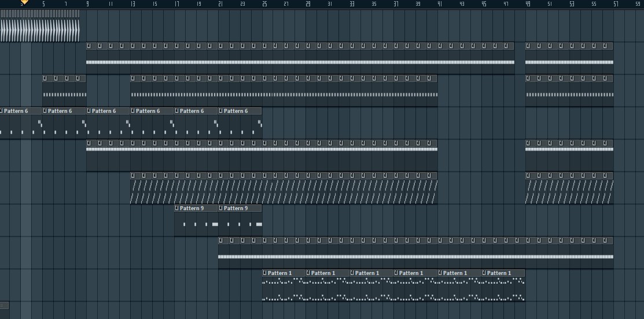
Task: Jump to bar 57 on the timeline ruler
Action: click(616, 4)
